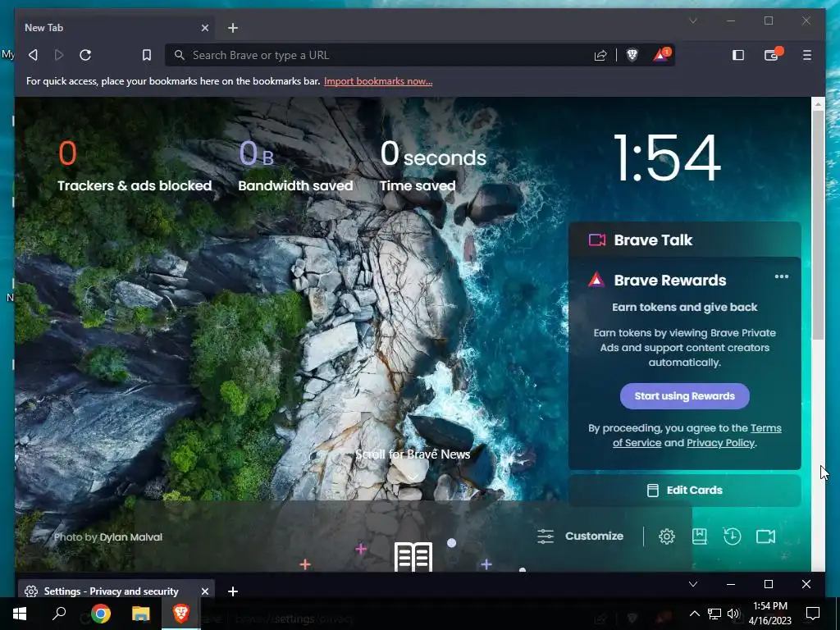Go back with the back arrow
840x630 pixels.
coord(33,55)
